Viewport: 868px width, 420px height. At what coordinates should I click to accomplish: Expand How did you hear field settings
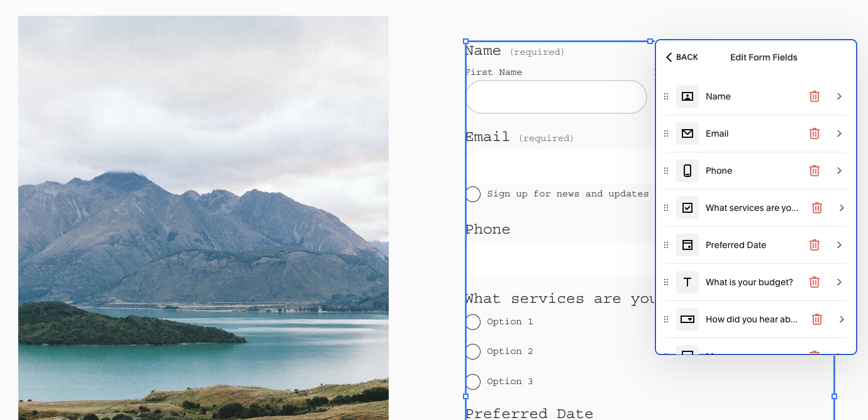pos(842,319)
